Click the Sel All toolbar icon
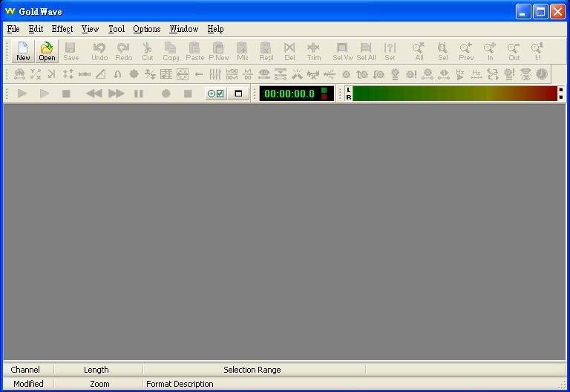This screenshot has height=392, width=570. (366, 51)
